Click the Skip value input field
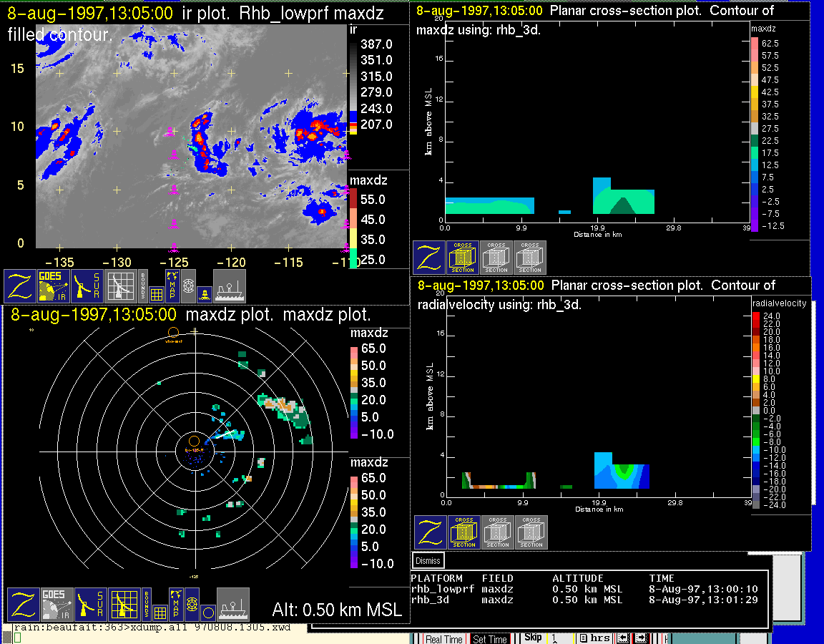This screenshot has height=644, width=824. coord(561,638)
